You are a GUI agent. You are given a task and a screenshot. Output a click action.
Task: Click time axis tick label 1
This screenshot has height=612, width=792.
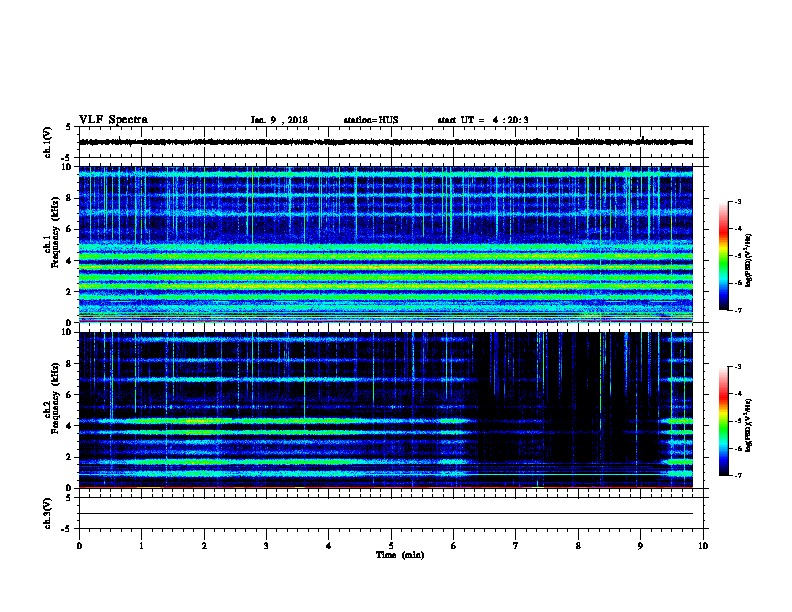(x=141, y=545)
